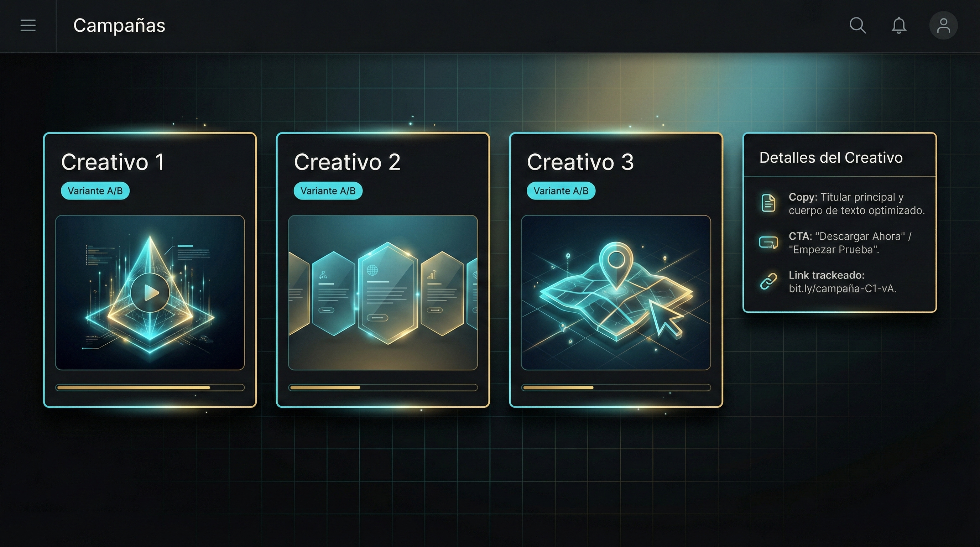Click the Creativo 2 progress bar

(383, 387)
